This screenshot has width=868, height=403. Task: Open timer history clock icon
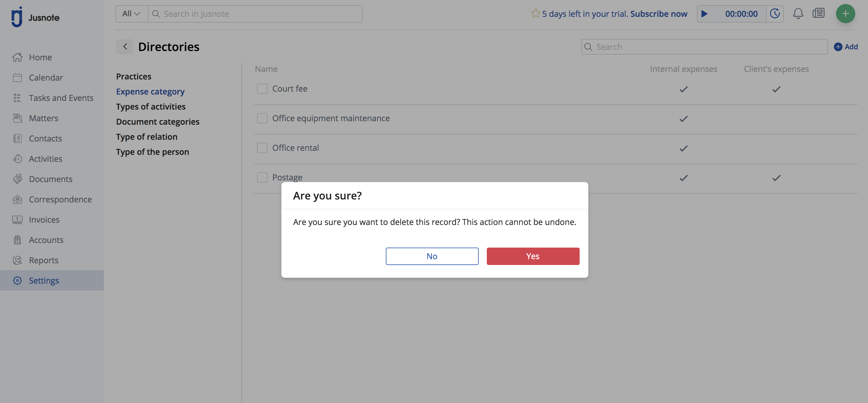[x=775, y=14]
